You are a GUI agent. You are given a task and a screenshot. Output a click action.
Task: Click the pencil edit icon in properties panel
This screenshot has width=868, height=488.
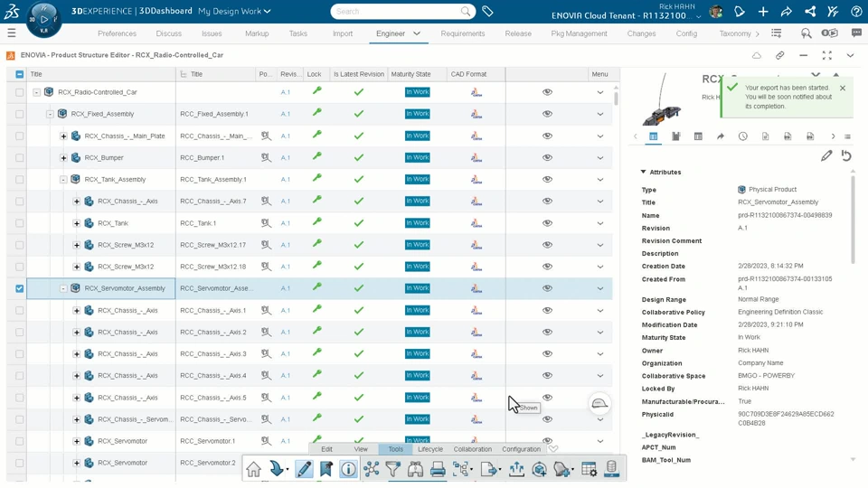coord(826,156)
